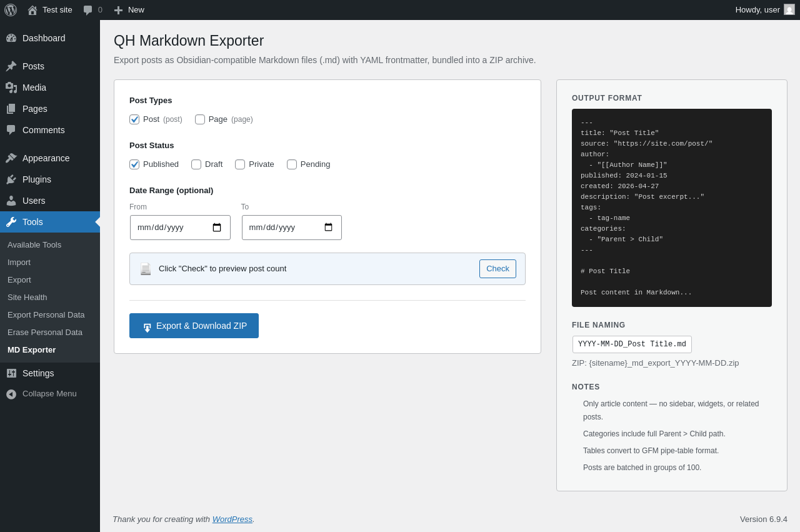Click the Appearance paintbrush icon
This screenshot has width=800, height=532.
pos(11,158)
